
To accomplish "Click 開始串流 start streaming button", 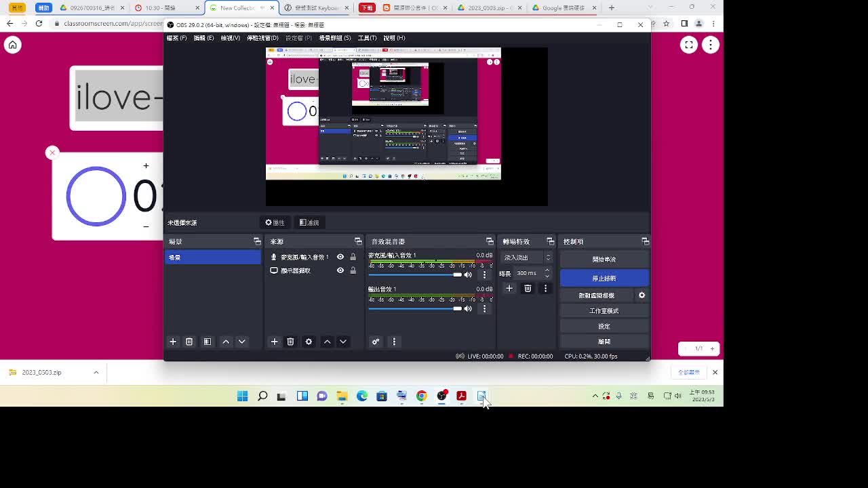I will pyautogui.click(x=604, y=260).
